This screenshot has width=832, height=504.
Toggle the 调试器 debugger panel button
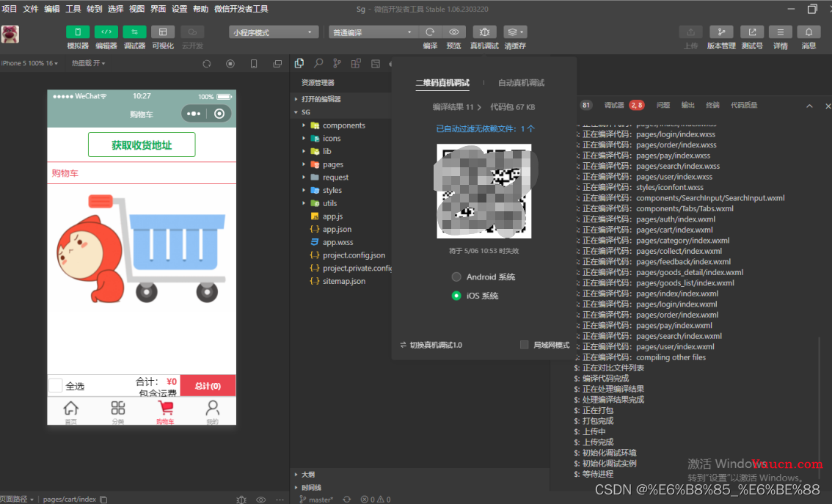134,32
